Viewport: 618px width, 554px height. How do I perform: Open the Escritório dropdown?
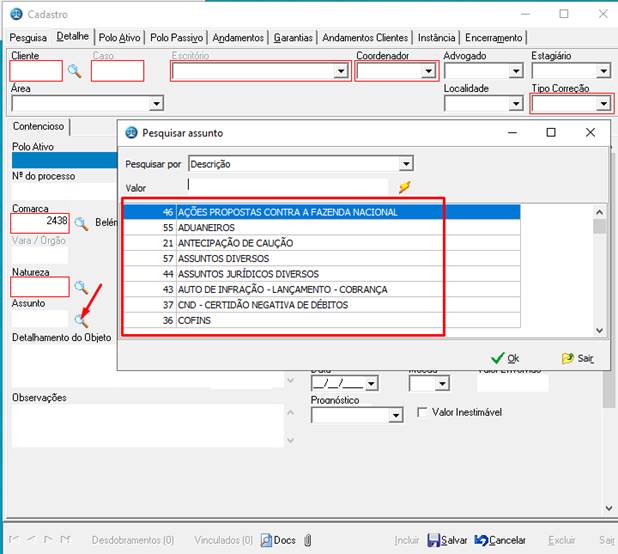pyautogui.click(x=341, y=71)
